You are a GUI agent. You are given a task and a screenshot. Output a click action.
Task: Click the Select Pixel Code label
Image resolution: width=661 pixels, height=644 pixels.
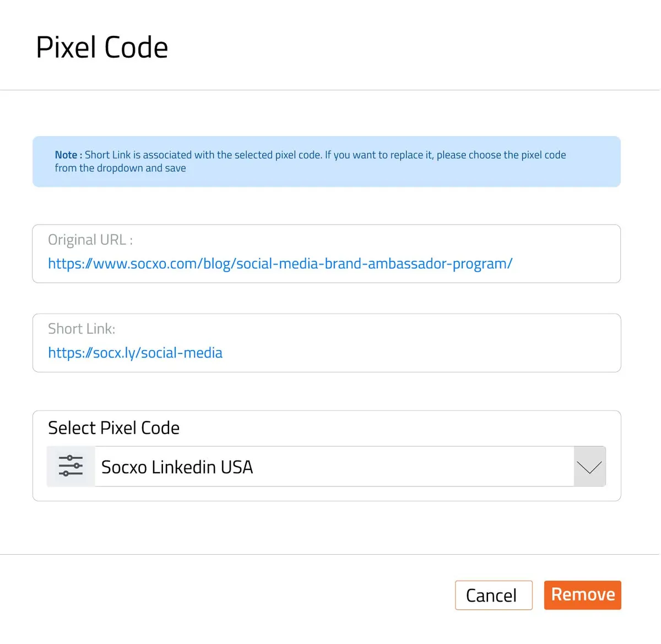pyautogui.click(x=113, y=427)
